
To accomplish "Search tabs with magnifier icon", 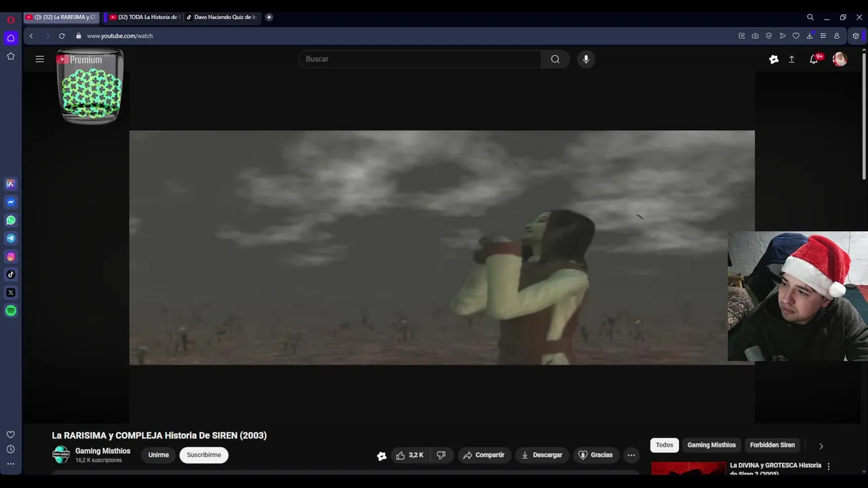I will [810, 17].
